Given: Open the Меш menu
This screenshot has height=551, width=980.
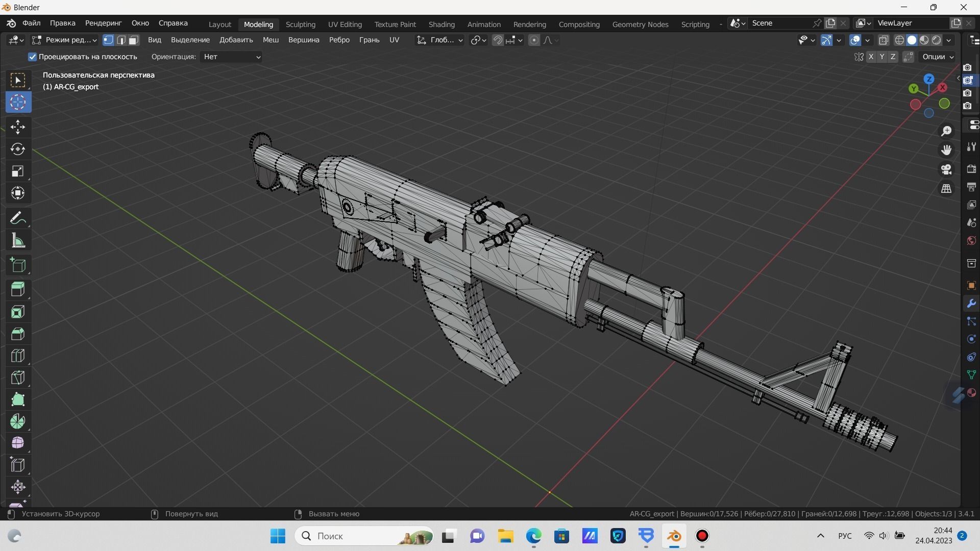Looking at the screenshot, I should [271, 40].
